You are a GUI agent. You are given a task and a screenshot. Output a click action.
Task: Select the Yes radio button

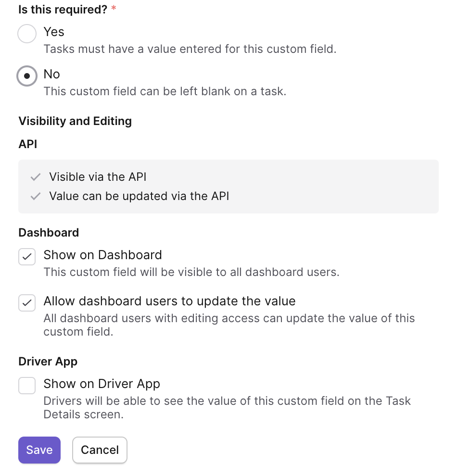[27, 34]
